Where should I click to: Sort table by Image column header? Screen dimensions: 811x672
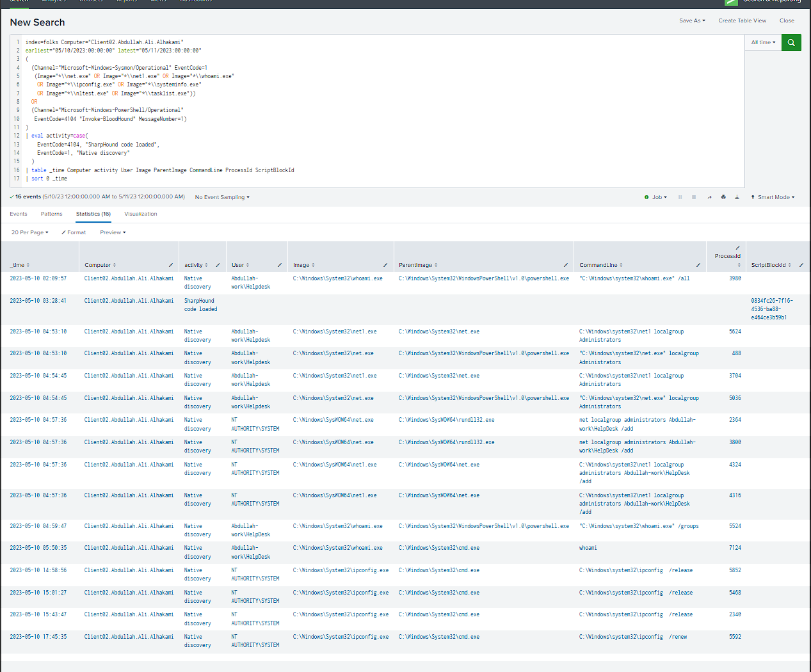(x=304, y=265)
